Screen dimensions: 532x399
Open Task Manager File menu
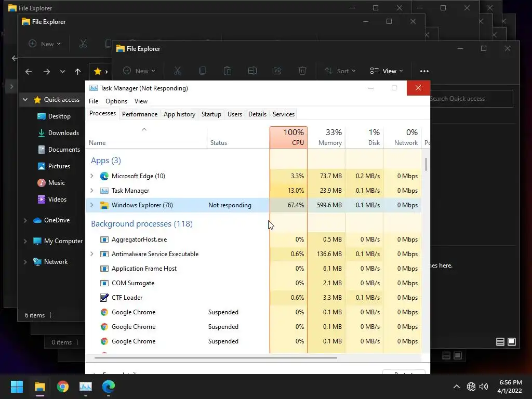(94, 101)
